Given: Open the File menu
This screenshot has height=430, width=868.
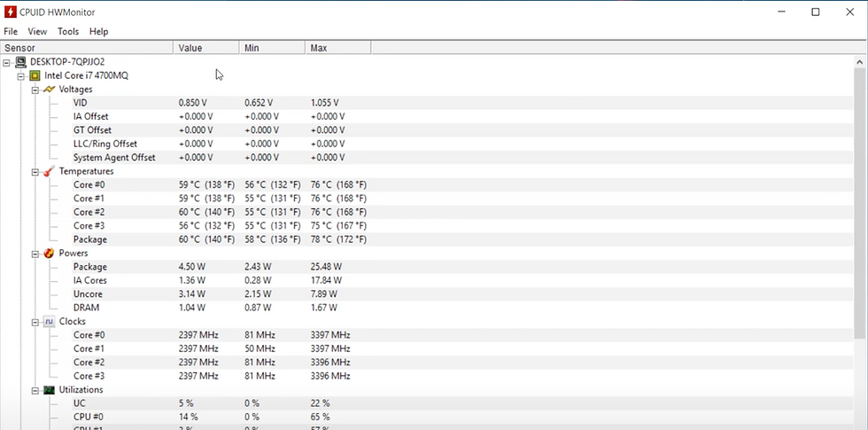Looking at the screenshot, I should (x=11, y=32).
